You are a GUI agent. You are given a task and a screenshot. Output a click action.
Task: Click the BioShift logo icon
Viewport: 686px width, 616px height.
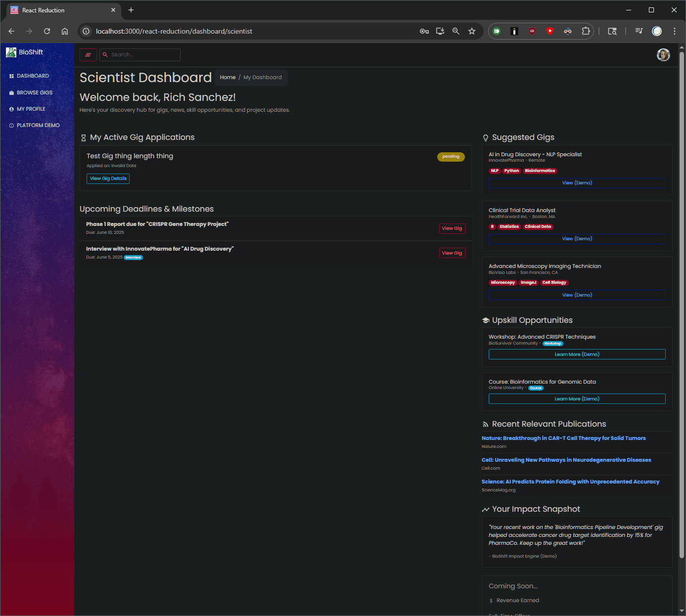pyautogui.click(x=11, y=52)
